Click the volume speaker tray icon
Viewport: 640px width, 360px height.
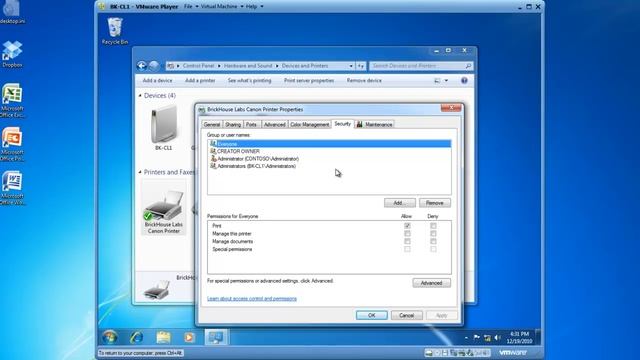(497, 338)
